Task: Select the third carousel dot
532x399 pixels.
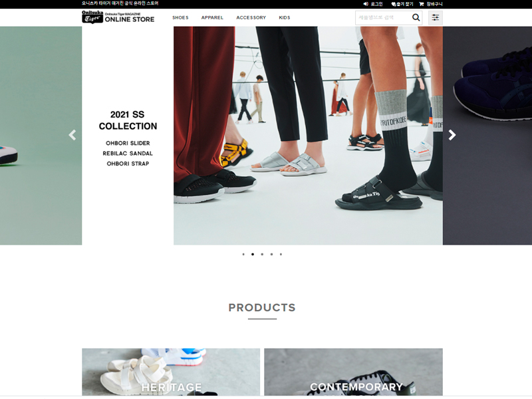Action: coord(262,254)
